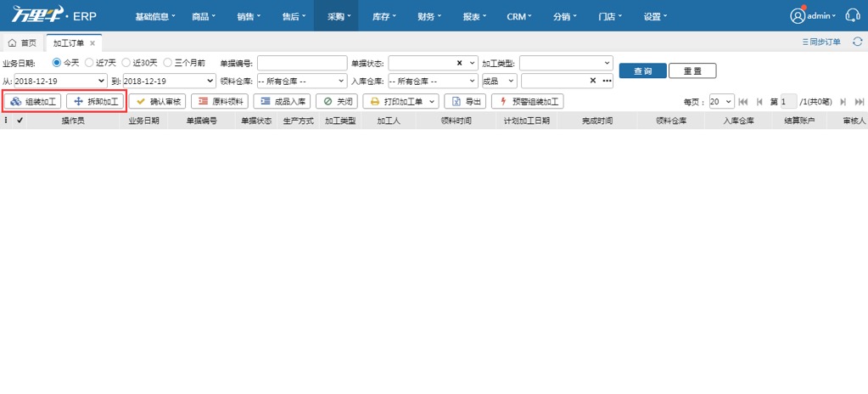Open the 销售 menu
The height and width of the screenshot is (394, 868).
[249, 16]
